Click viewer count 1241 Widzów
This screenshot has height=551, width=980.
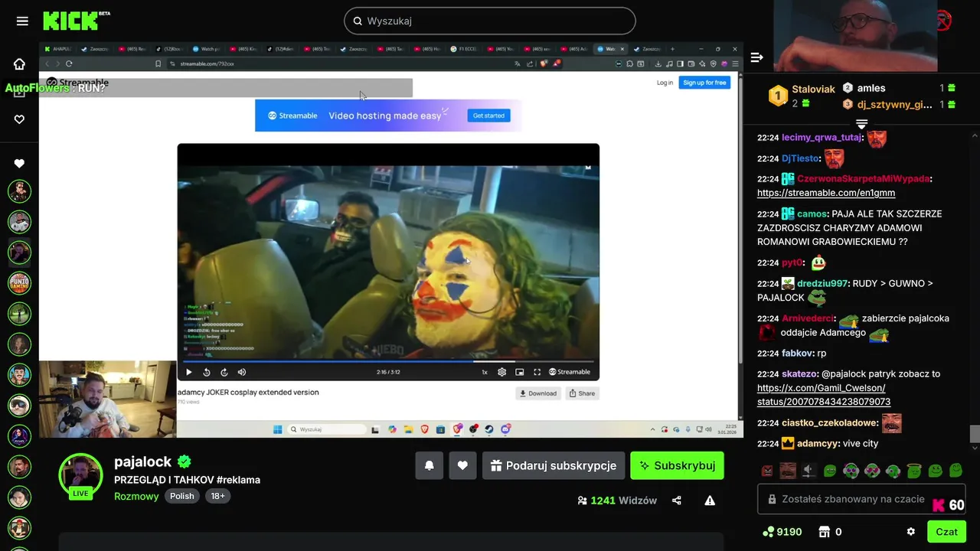pyautogui.click(x=617, y=500)
